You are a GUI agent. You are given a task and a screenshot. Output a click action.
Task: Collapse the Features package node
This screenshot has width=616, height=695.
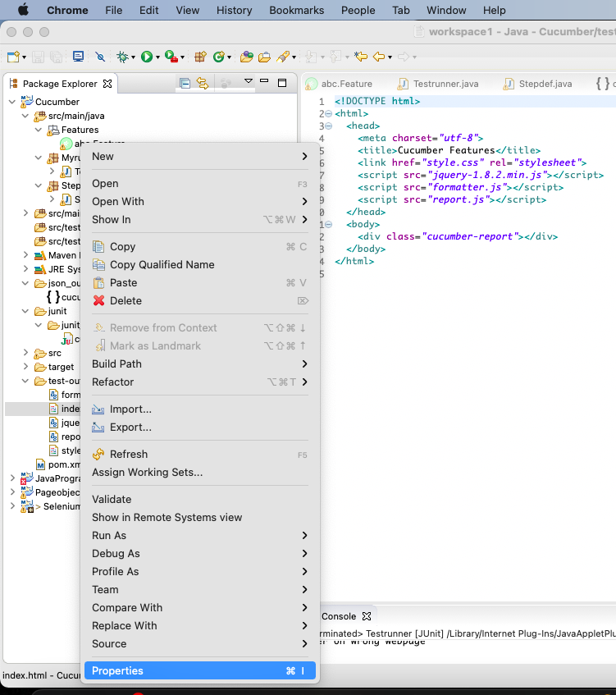tap(39, 130)
